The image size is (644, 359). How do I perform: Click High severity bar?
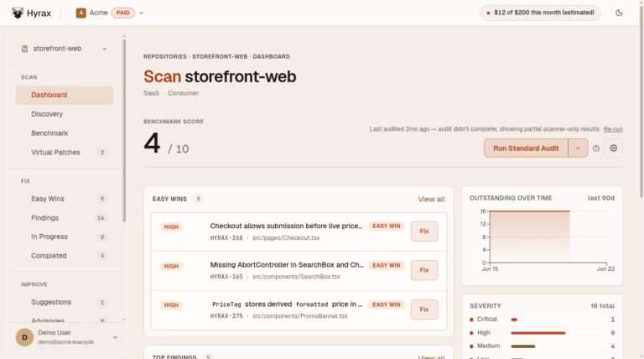click(x=538, y=333)
